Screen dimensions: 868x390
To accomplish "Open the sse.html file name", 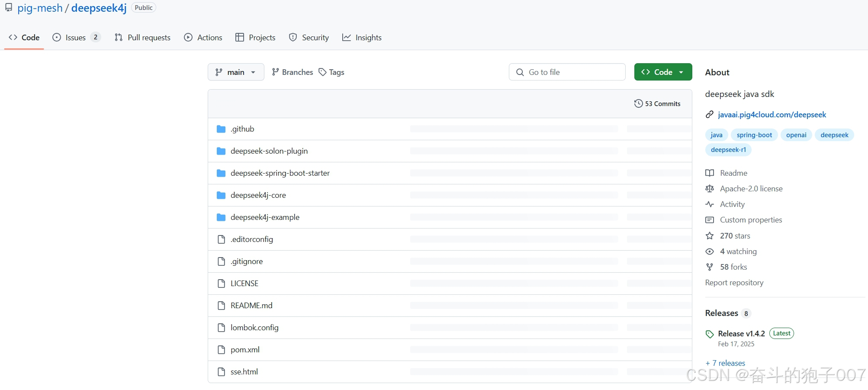I will 244,372.
